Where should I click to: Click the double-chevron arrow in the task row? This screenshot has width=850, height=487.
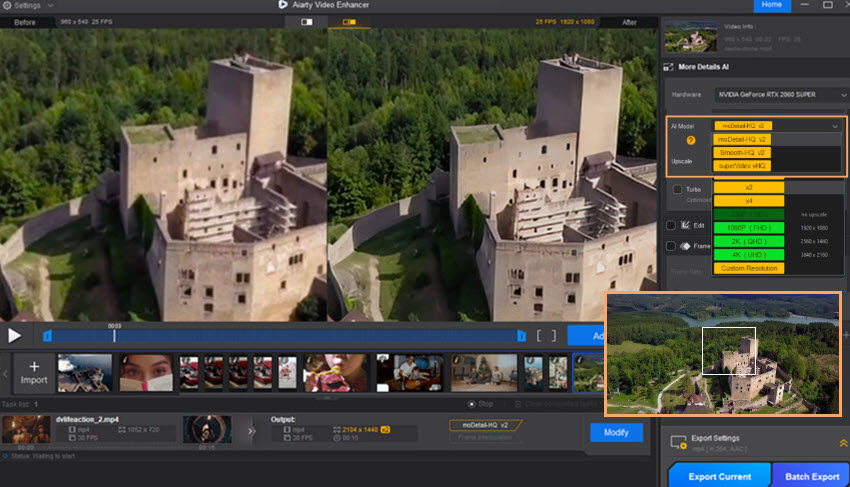(251, 432)
